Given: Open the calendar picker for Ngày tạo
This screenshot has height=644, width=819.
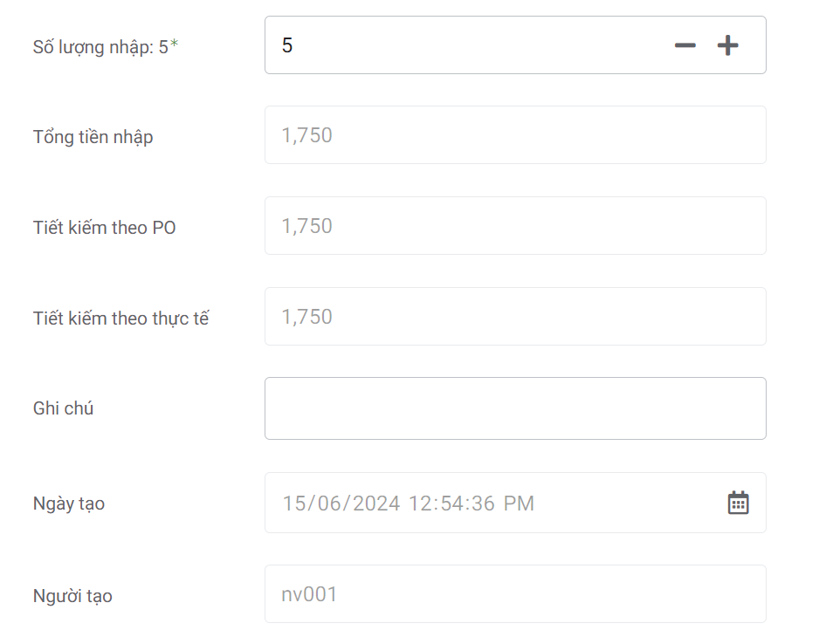Looking at the screenshot, I should click(x=738, y=503).
